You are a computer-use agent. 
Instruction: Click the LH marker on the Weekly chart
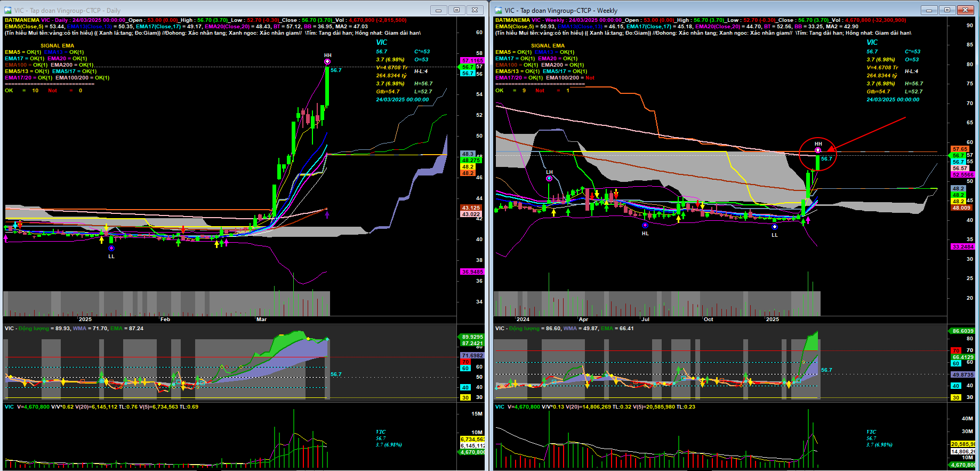549,178
